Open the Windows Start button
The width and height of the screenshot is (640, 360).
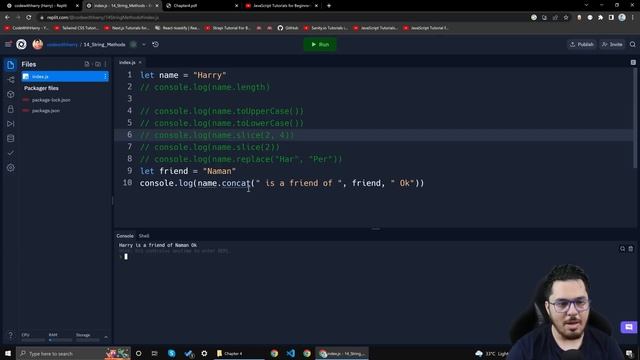point(8,353)
